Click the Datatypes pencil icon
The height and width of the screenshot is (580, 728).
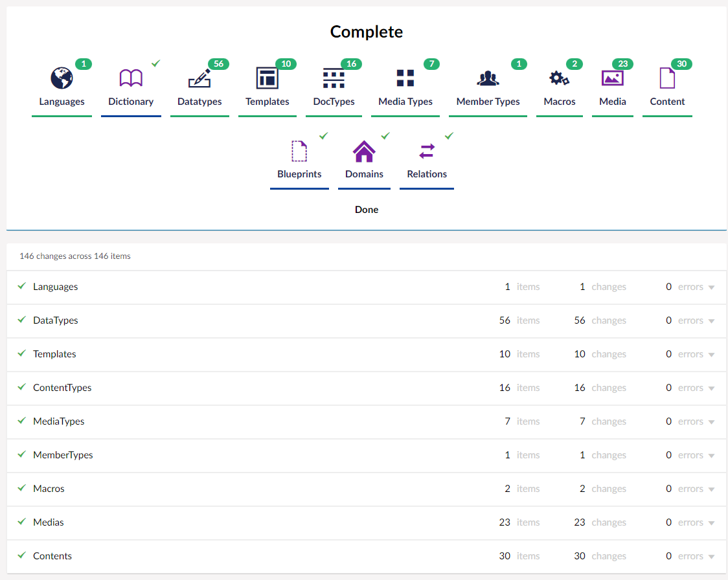[199, 76]
